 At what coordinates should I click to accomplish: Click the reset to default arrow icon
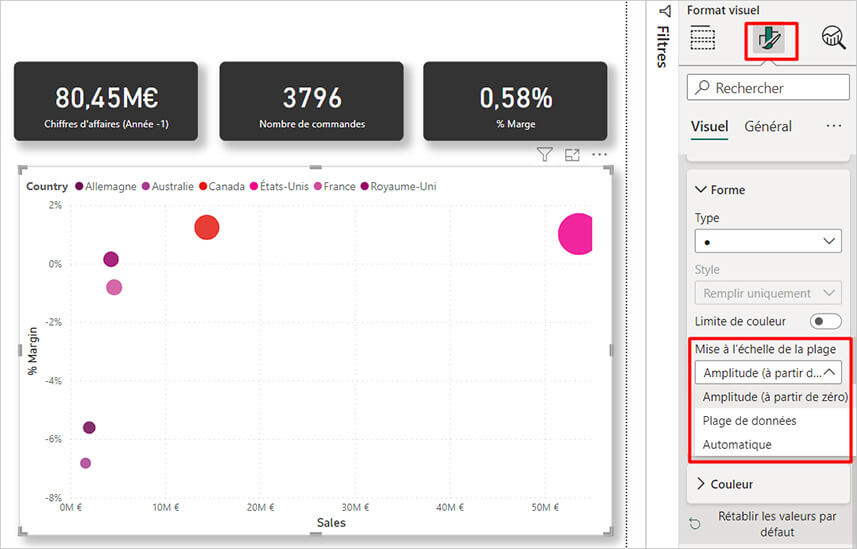click(695, 524)
